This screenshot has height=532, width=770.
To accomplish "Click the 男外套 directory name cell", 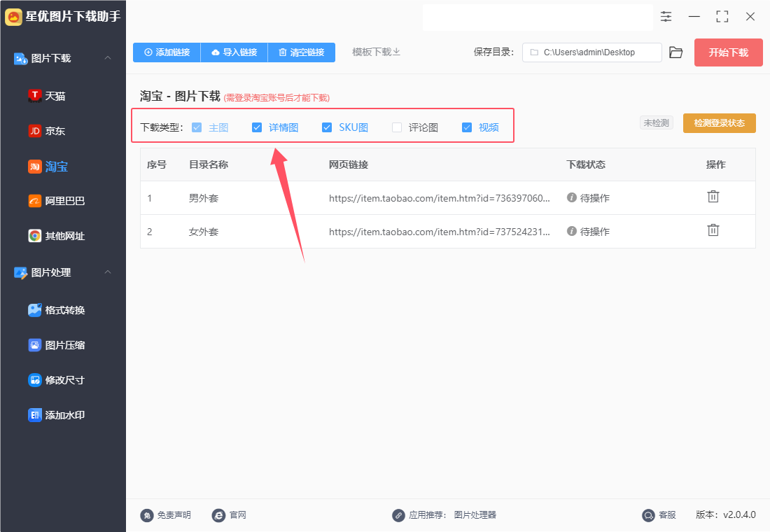I will (x=204, y=198).
